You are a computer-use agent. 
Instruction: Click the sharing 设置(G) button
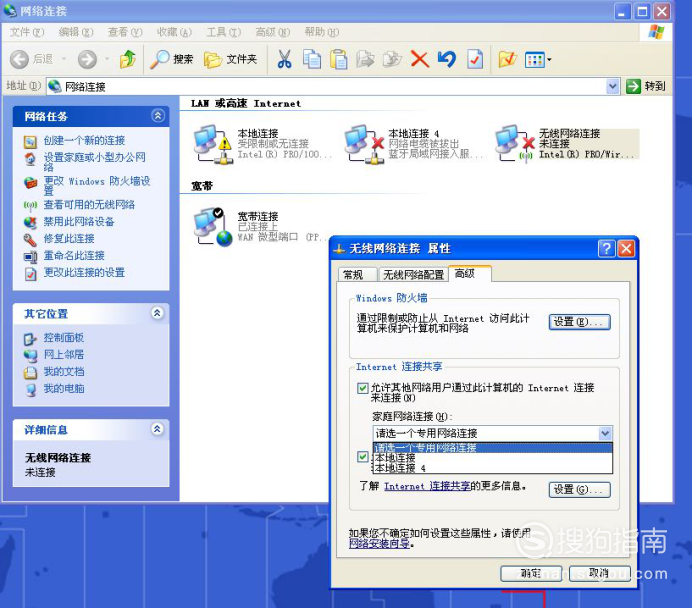[x=579, y=490]
